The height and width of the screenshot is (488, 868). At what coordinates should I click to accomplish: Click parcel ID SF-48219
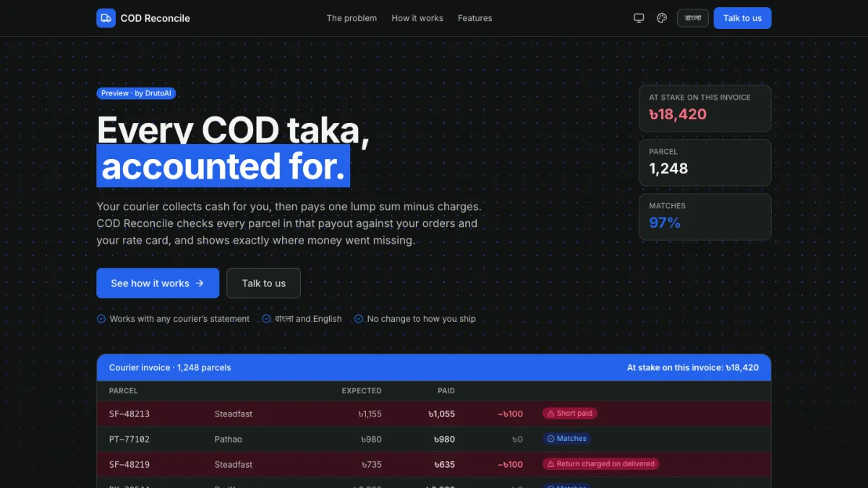(x=129, y=465)
